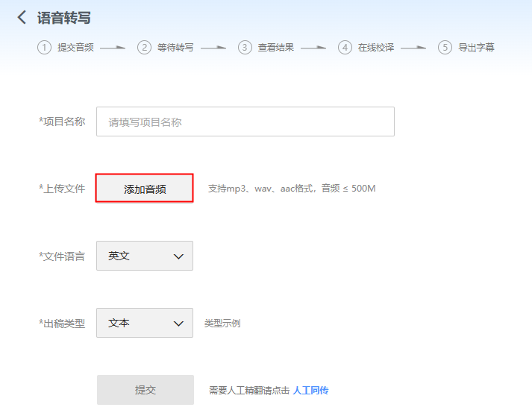Click the chevron in the 英文 language selector

click(178, 256)
